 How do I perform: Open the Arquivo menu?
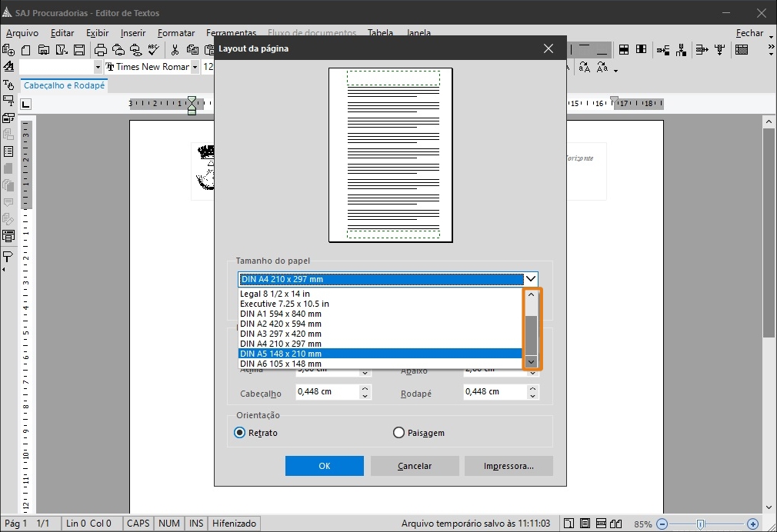(x=22, y=33)
